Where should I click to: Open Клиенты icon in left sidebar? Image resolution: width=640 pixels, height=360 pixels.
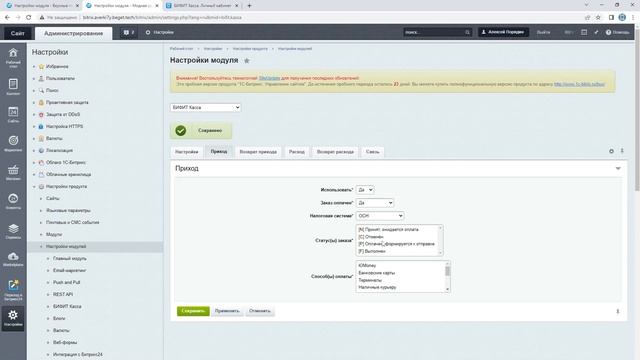point(13,201)
